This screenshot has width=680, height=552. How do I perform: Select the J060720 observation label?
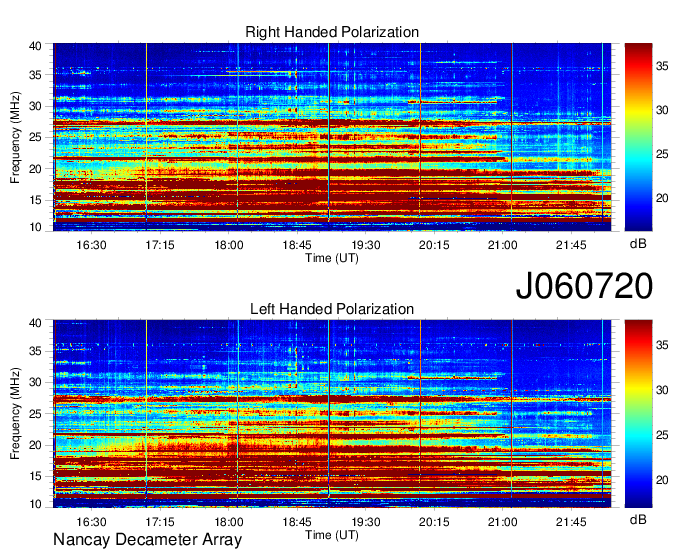click(584, 286)
